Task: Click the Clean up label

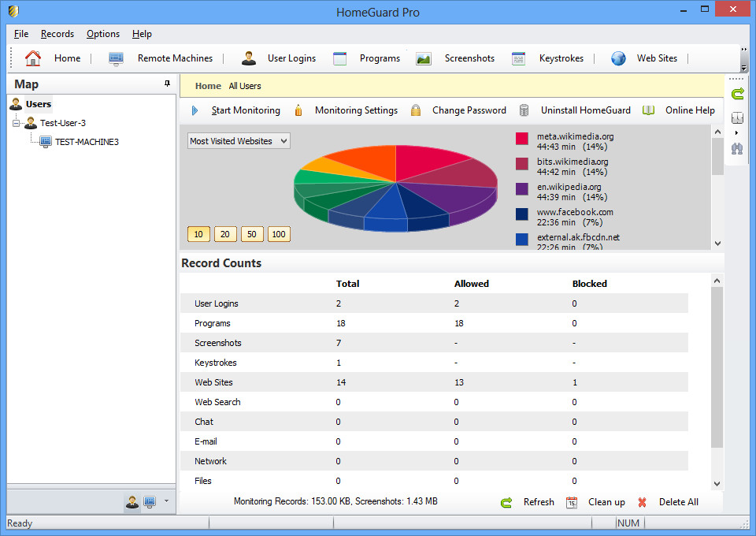Action: (x=606, y=502)
